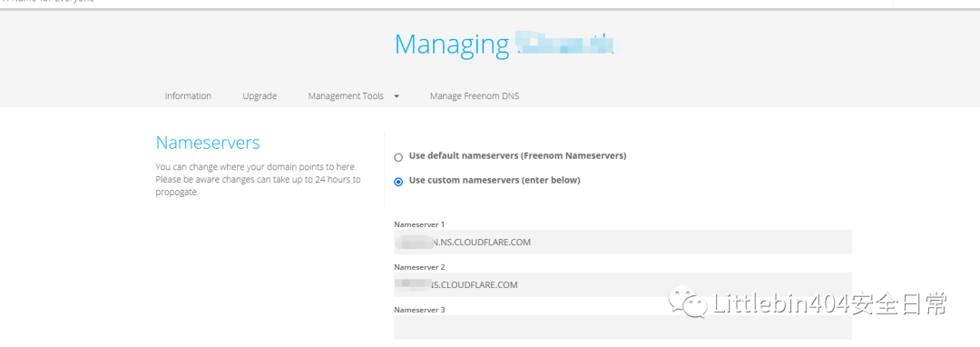980x347 pixels.
Task: Click the 'Nameserver 1' field label
Action: [419, 223]
